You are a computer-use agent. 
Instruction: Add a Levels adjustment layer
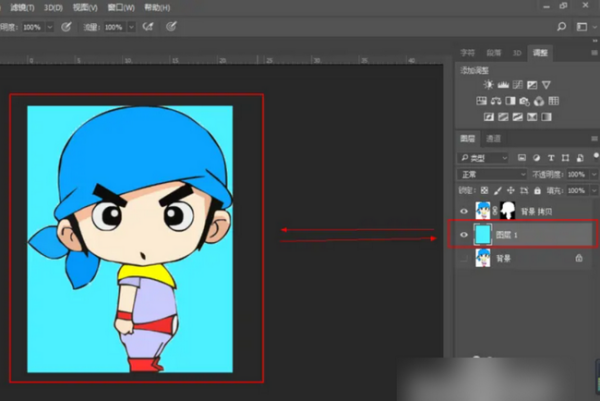[503, 85]
